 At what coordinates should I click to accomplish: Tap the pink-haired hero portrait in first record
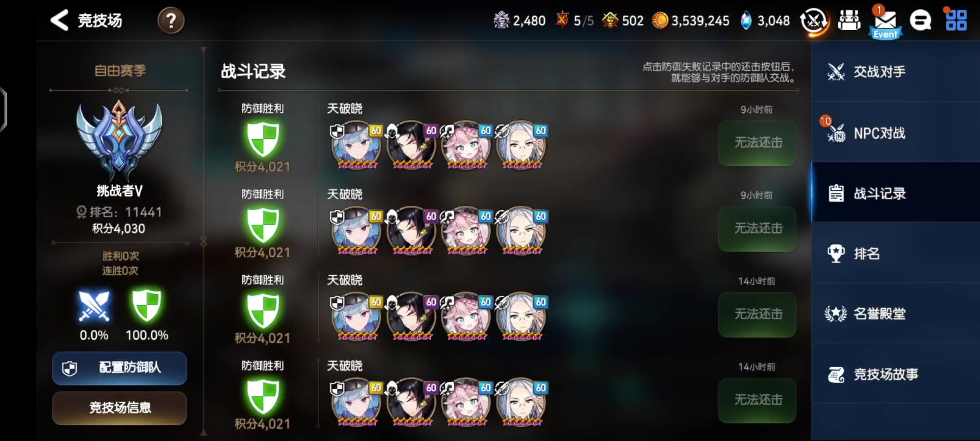[x=466, y=145]
